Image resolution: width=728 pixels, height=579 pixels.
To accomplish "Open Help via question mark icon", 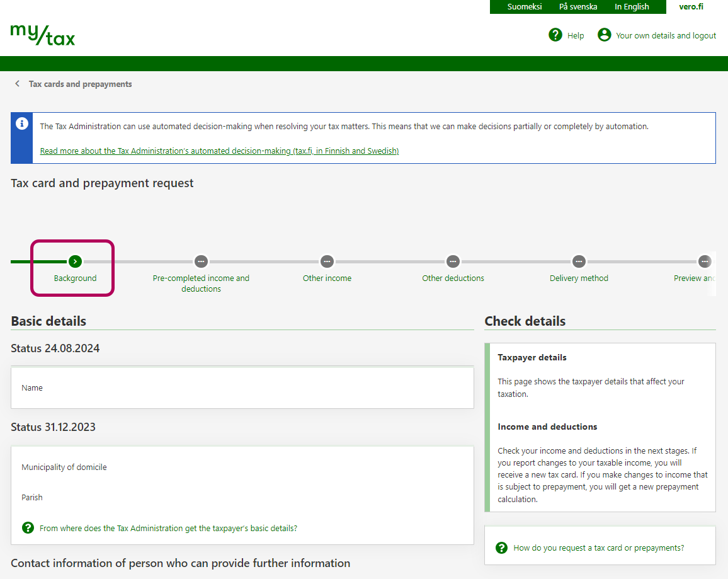I will click(x=555, y=35).
